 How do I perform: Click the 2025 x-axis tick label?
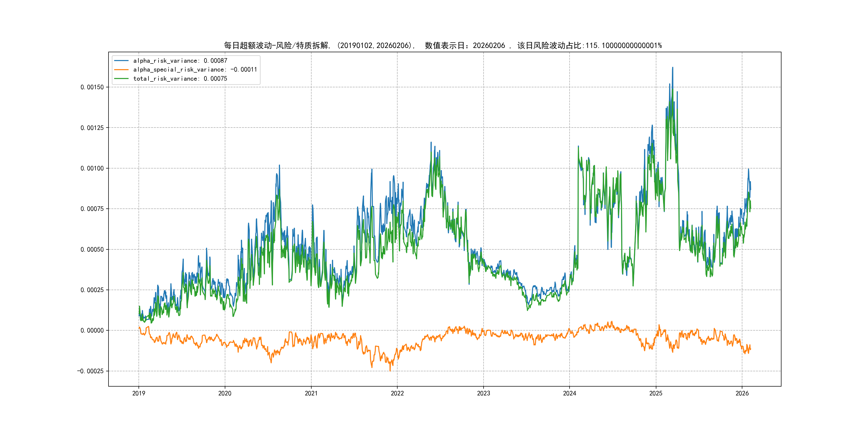pos(656,393)
